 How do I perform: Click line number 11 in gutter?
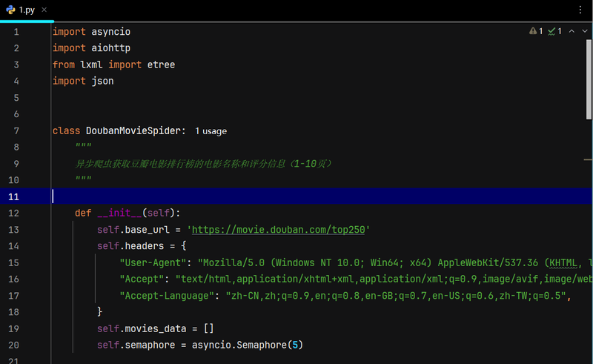pyautogui.click(x=13, y=196)
